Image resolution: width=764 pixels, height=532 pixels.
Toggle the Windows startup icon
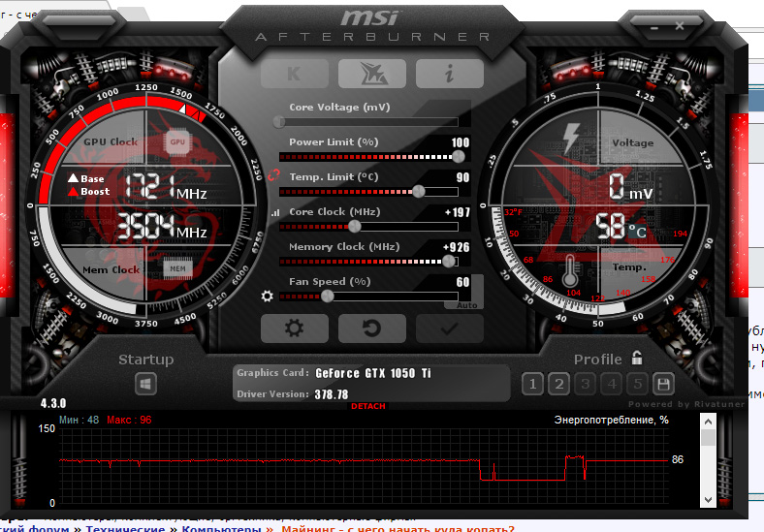pyautogui.click(x=145, y=385)
